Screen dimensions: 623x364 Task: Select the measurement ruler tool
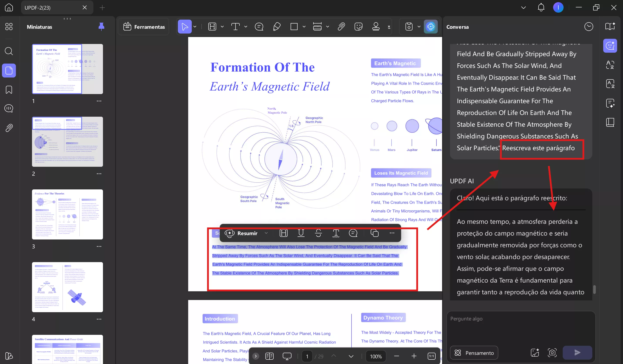pos(317,27)
